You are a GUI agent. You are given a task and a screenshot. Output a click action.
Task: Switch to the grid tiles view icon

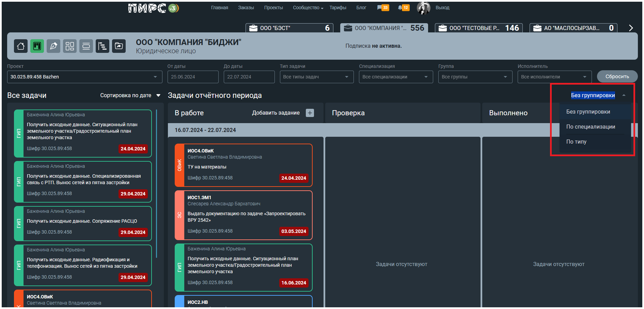pos(70,46)
